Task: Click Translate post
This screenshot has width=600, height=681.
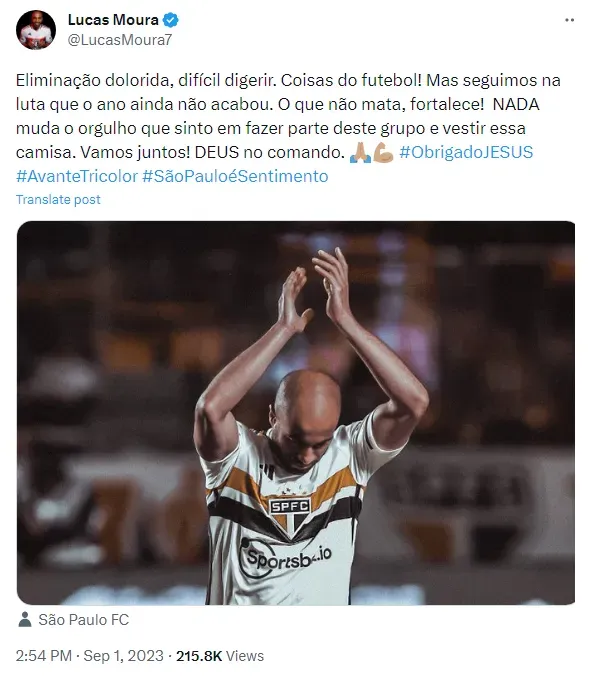Action: pos(58,199)
